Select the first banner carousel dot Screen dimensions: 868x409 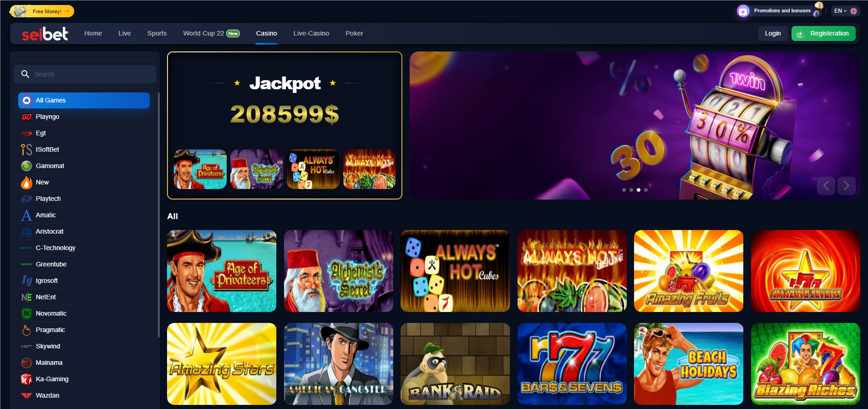pos(624,190)
